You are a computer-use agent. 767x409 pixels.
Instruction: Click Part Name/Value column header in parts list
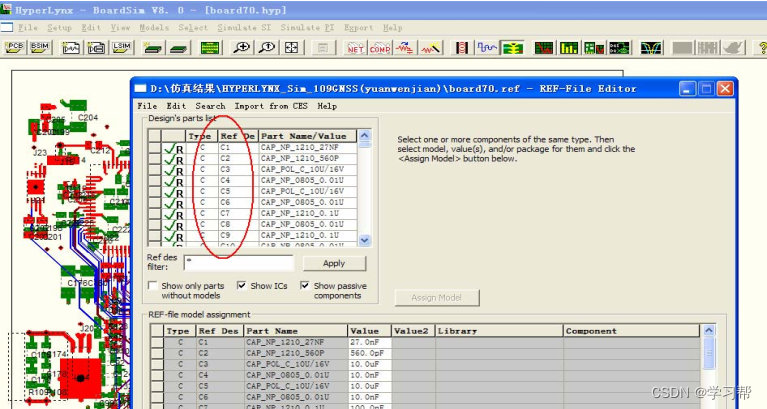308,136
